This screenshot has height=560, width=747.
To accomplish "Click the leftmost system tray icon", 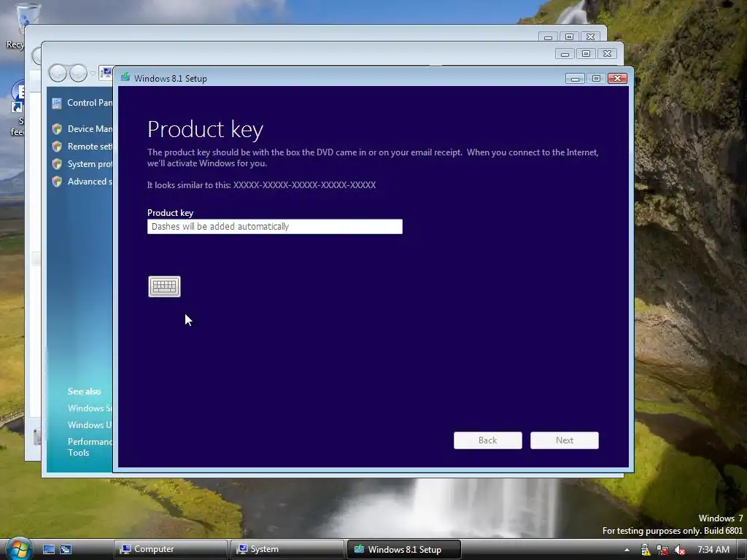I will click(646, 550).
